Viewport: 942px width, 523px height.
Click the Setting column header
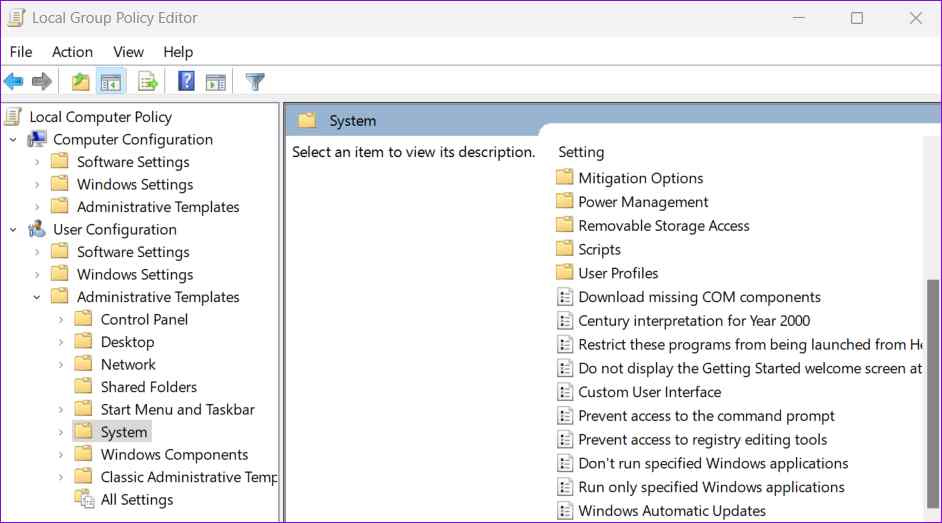581,152
